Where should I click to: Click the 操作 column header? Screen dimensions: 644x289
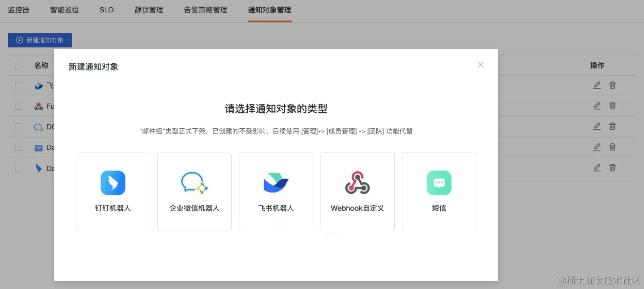597,65
